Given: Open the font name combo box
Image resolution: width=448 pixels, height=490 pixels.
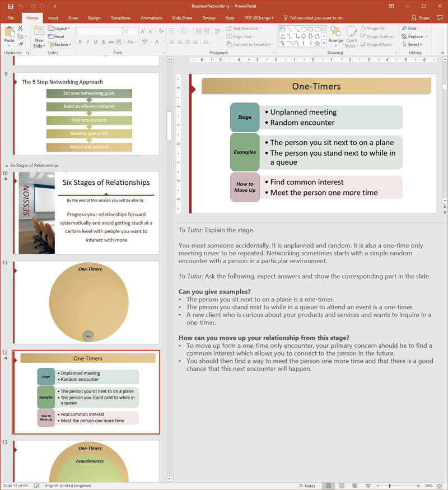Looking at the screenshot, I should (99, 31).
